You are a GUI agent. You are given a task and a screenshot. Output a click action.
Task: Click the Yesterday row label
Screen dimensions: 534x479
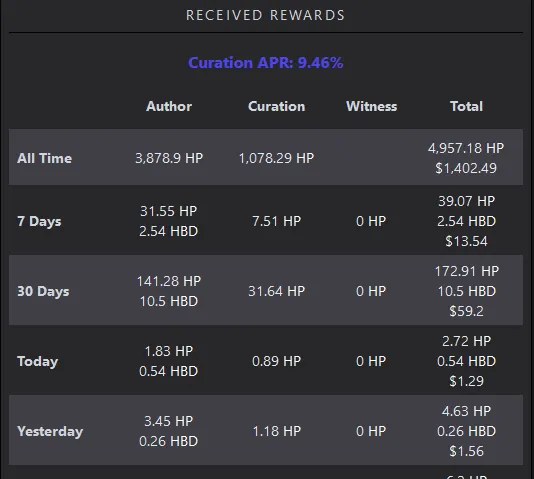coord(50,431)
